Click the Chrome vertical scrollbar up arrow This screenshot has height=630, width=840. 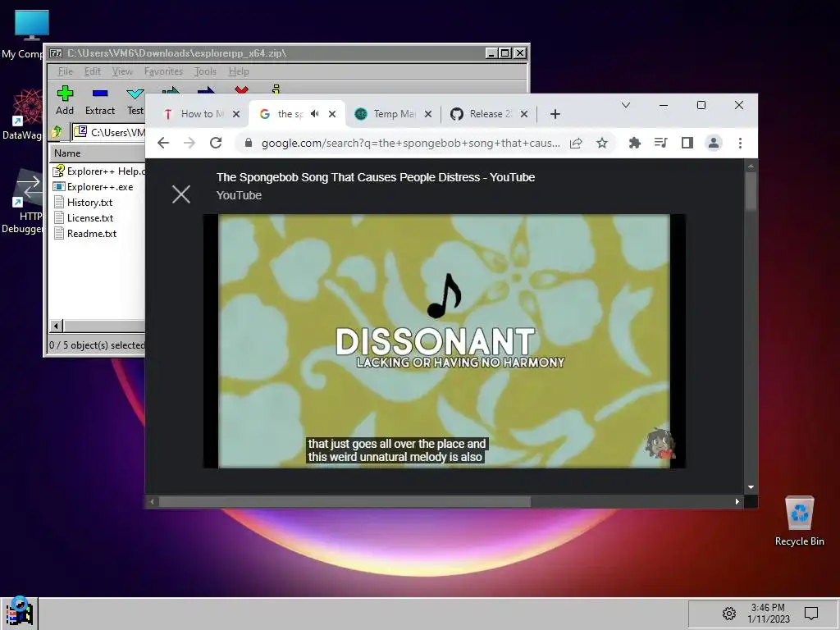pos(751,166)
